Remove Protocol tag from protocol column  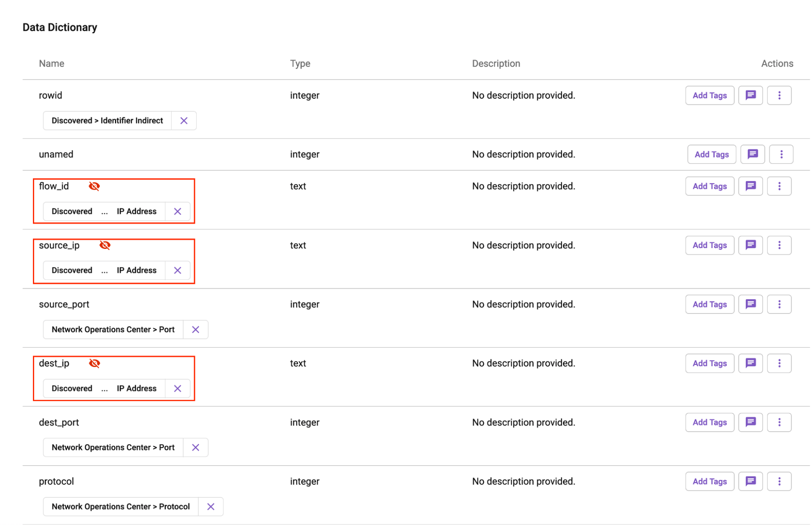[x=210, y=507]
